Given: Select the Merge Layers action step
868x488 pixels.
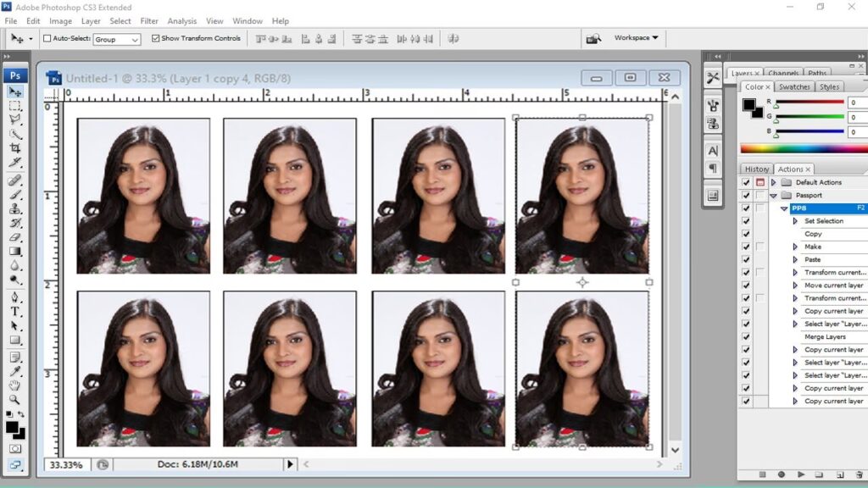Looking at the screenshot, I should click(x=825, y=337).
